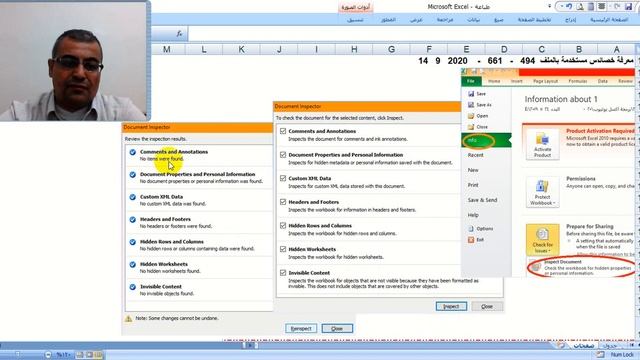The width and height of the screenshot is (640, 360).
Task: Open the الصفحة الرئيسية (Home) ribbon tab
Action: [x=609, y=20]
